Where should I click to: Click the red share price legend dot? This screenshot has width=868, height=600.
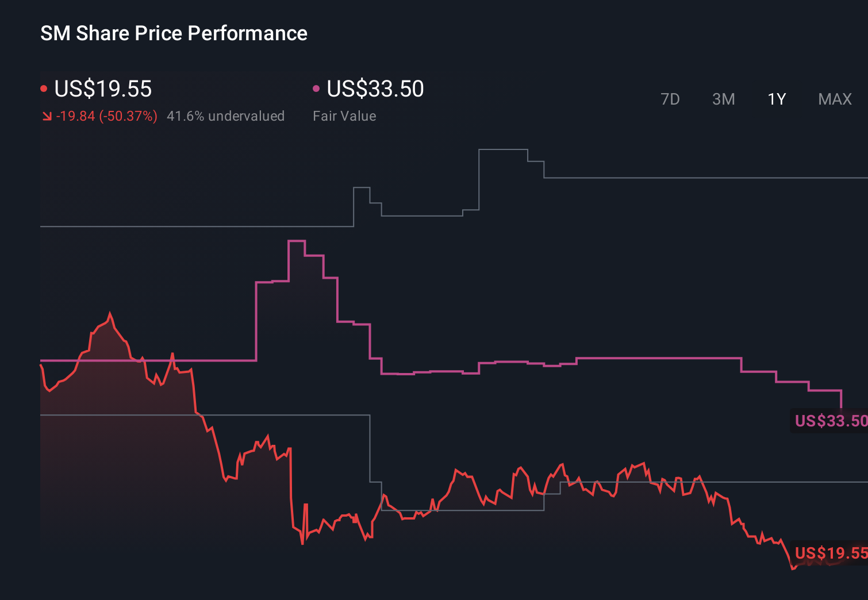pyautogui.click(x=44, y=87)
